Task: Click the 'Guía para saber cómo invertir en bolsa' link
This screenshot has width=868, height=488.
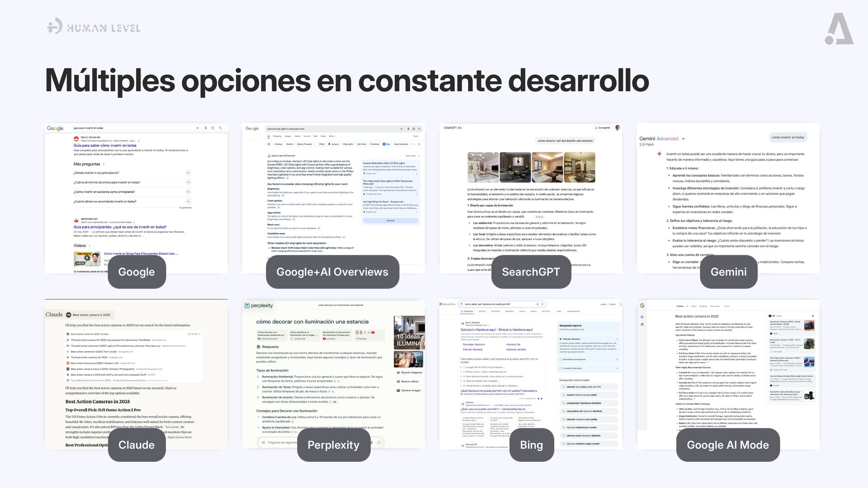Action: click(105, 145)
